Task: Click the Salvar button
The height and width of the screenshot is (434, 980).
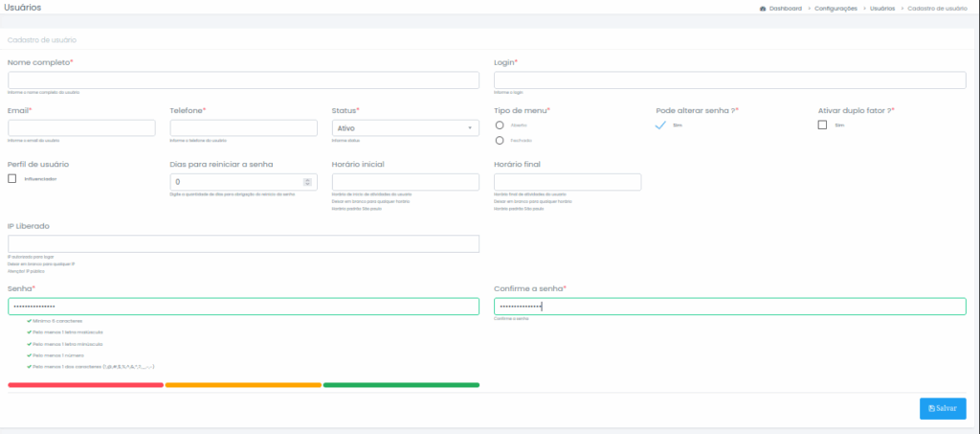Action: 943,408
